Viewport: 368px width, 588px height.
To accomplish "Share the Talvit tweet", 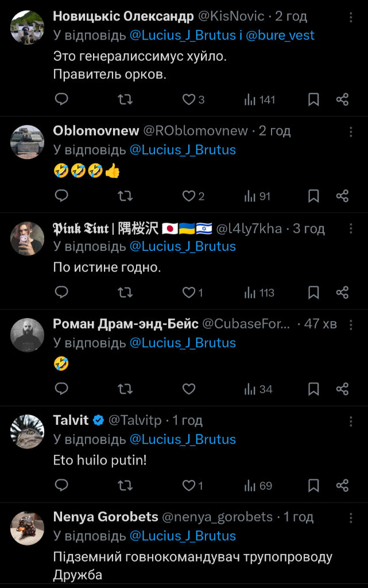I will [342, 486].
